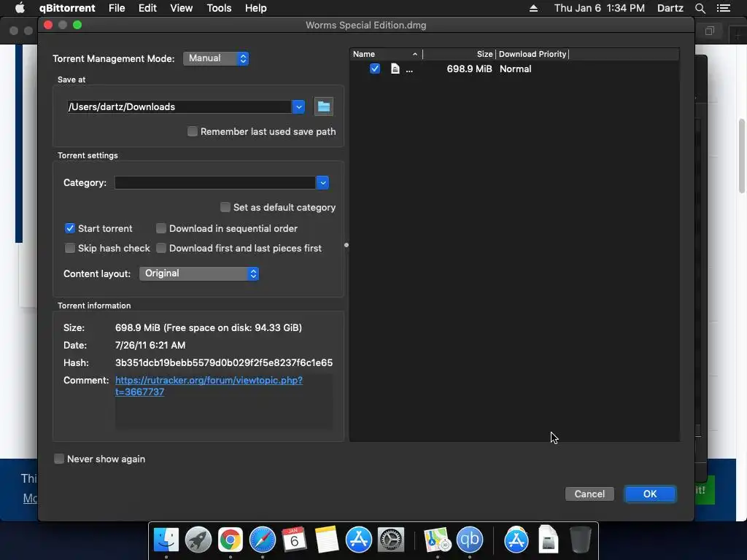Open the Tools menu
Viewport: 747px width, 560px height.
click(219, 8)
